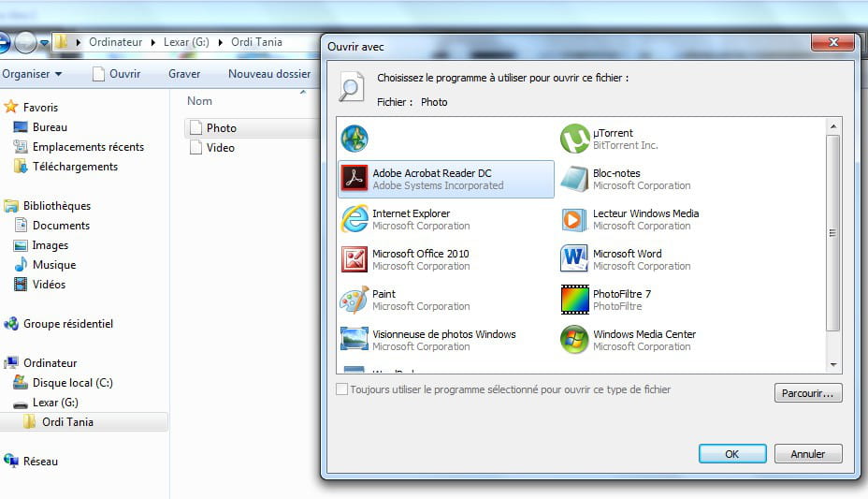The height and width of the screenshot is (499, 868).
Task: Select the Windows Media Center icon
Action: click(574, 340)
